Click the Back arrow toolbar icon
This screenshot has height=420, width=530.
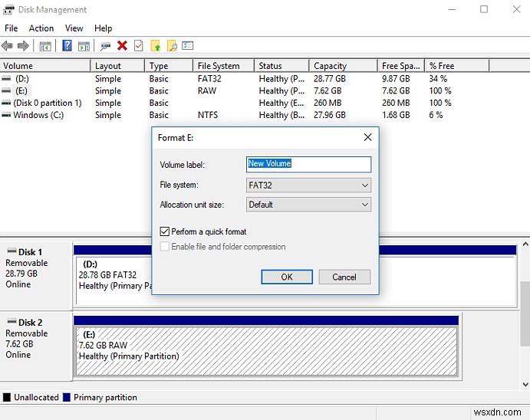point(7,45)
